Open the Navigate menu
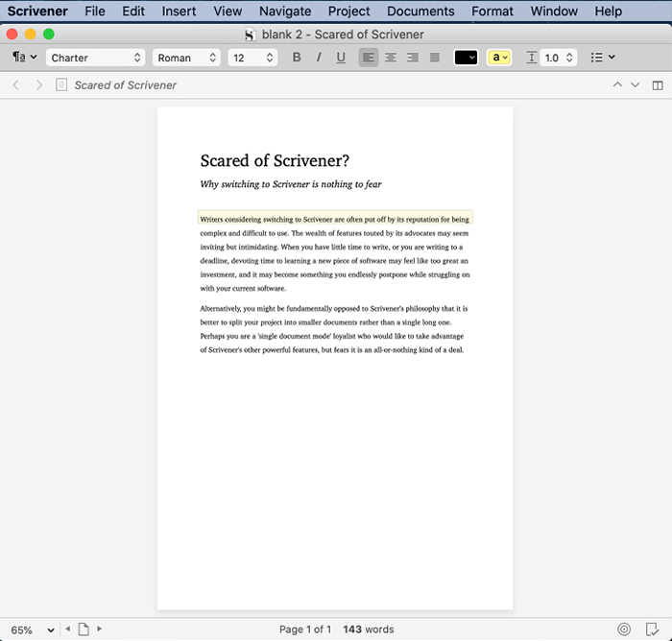The width and height of the screenshot is (672, 641). click(x=285, y=11)
